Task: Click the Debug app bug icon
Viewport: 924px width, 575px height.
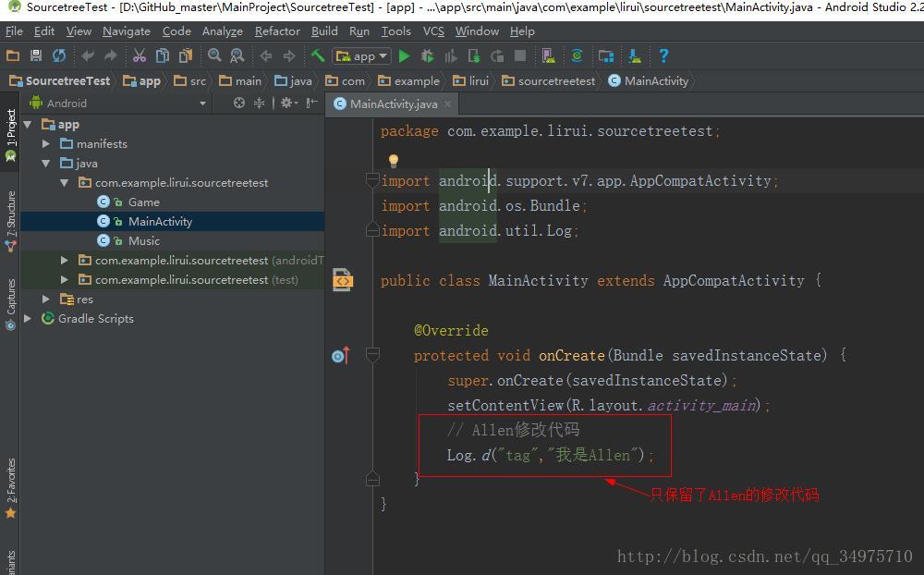Action: point(427,56)
